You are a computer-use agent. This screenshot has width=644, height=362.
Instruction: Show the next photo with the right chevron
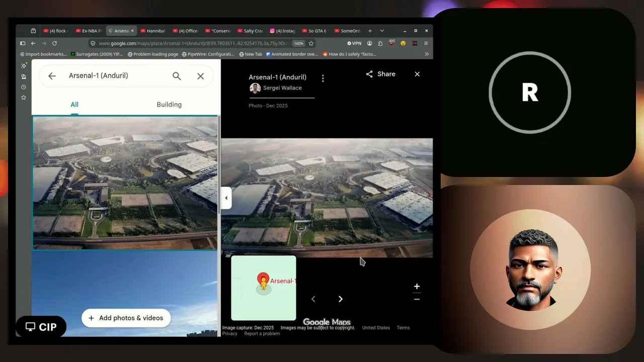pos(341,299)
